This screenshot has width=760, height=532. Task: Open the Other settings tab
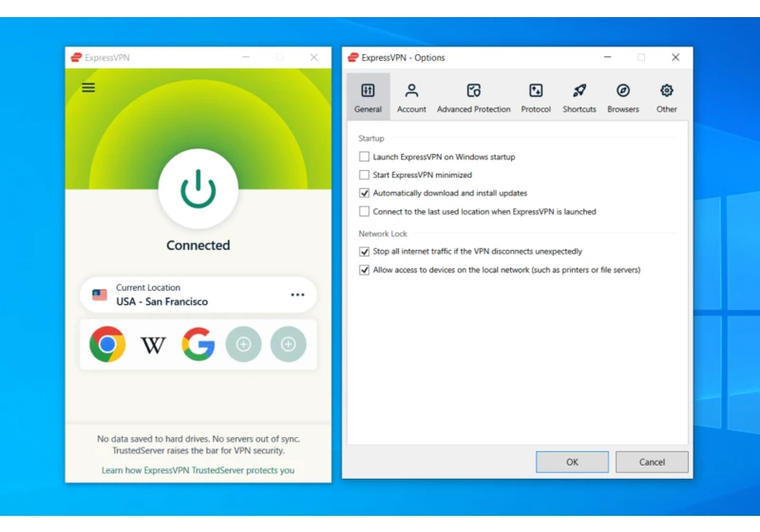tap(667, 97)
